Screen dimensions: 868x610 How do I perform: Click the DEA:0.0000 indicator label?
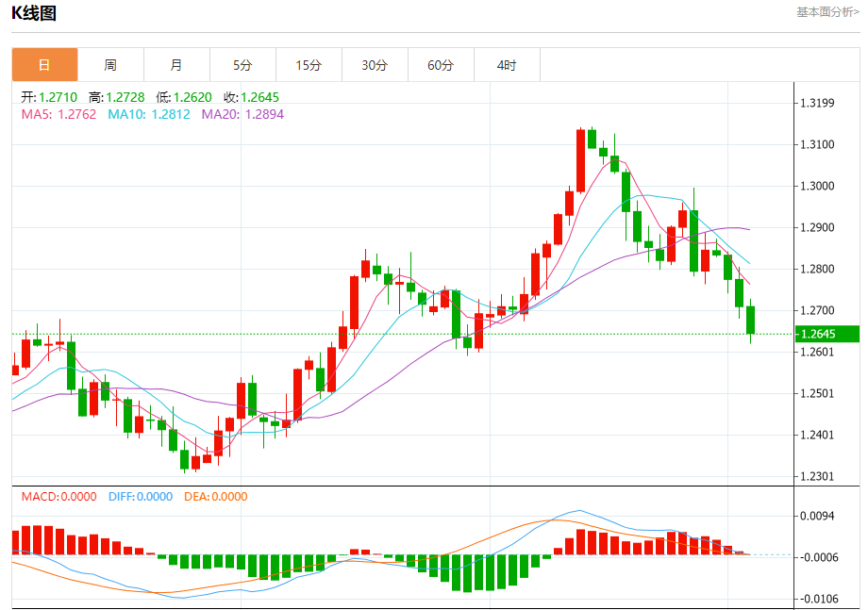pyautogui.click(x=216, y=497)
